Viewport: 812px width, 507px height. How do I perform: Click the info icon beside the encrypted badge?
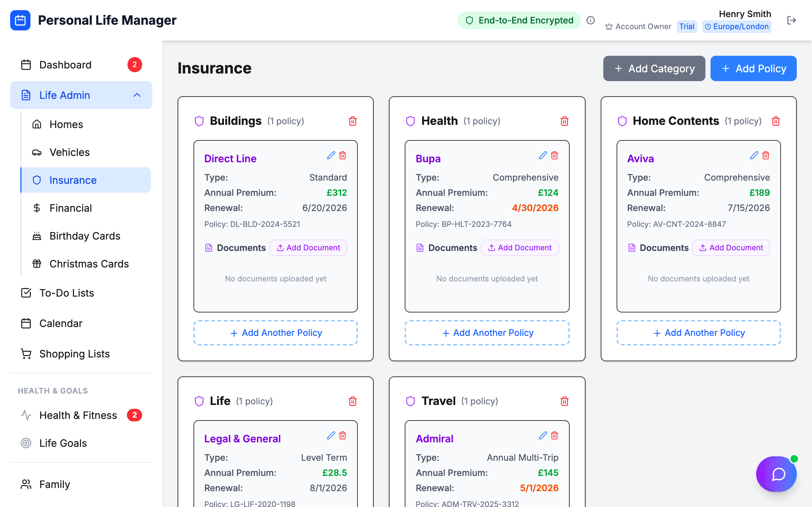[x=591, y=20]
